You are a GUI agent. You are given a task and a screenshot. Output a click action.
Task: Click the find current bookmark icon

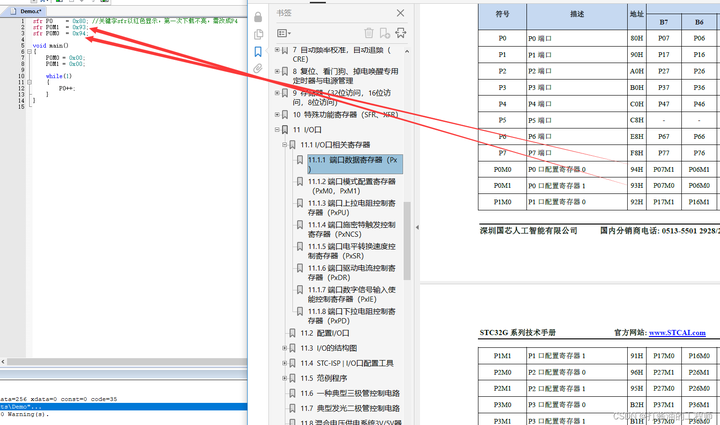[401, 33]
